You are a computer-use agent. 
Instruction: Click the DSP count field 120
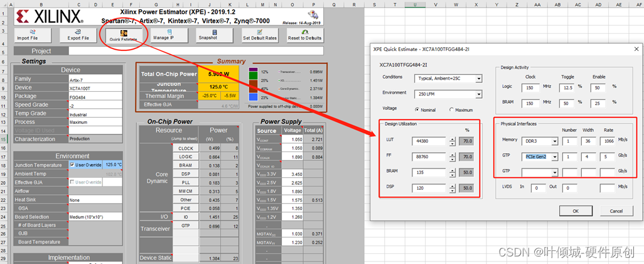429,189
